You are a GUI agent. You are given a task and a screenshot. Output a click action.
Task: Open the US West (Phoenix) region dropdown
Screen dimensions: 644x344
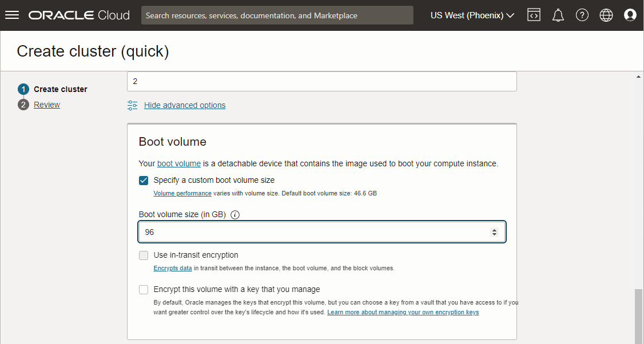472,15
